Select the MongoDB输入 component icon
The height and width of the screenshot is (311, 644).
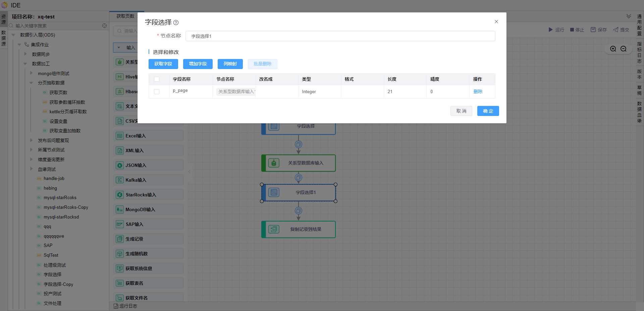coord(120,209)
